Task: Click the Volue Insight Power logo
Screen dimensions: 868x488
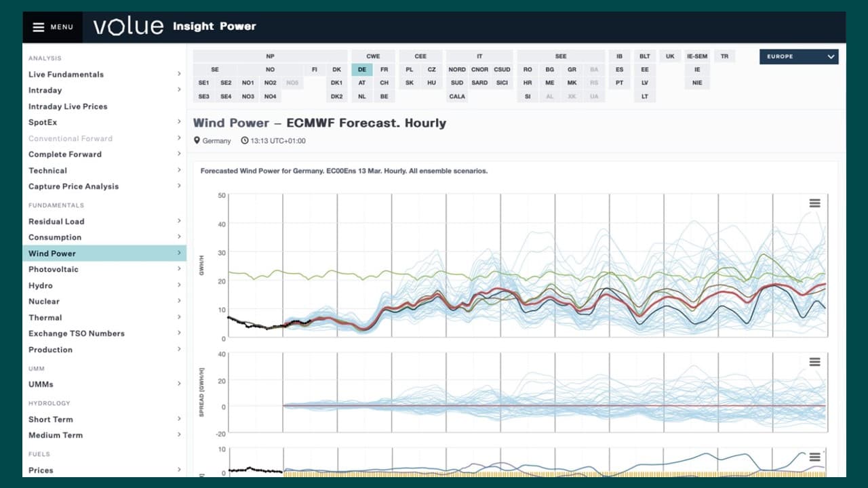Action: point(175,26)
